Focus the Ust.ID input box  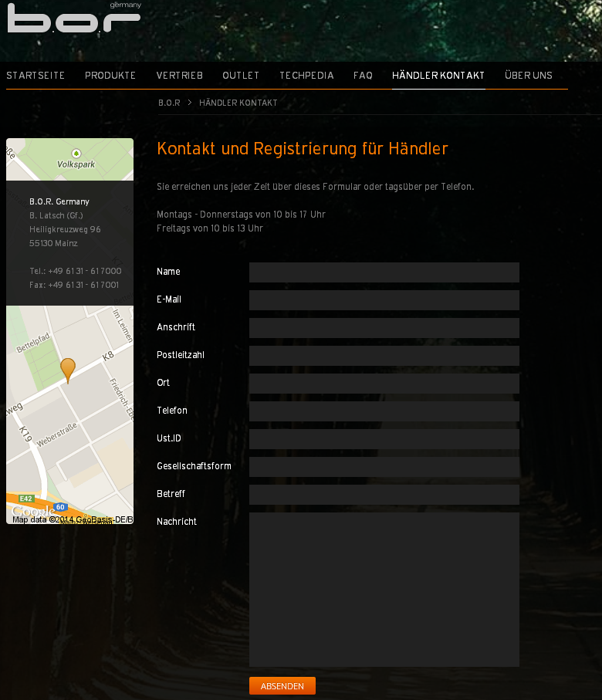(x=384, y=439)
